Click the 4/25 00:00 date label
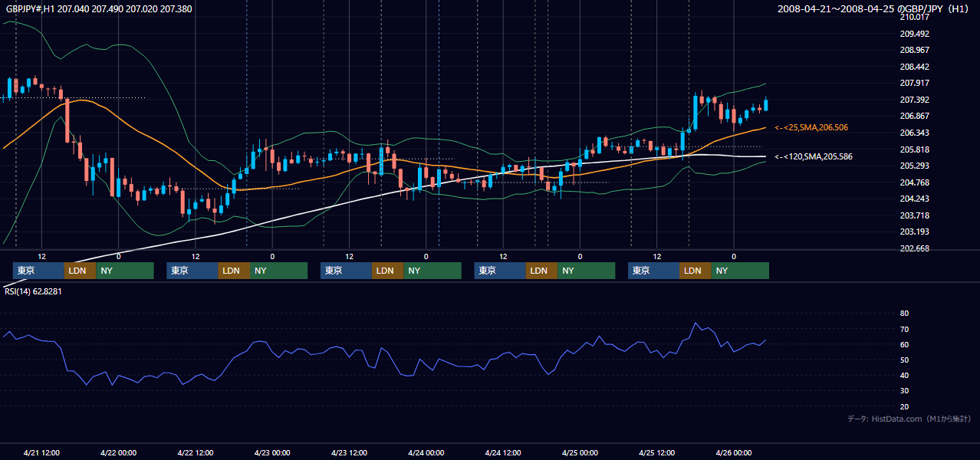 580,452
